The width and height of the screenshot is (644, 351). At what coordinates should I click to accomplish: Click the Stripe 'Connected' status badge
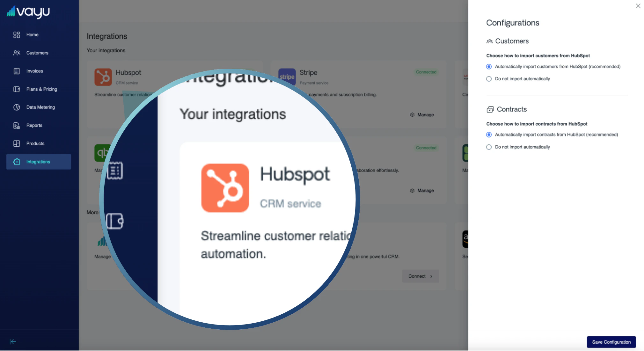(x=426, y=72)
